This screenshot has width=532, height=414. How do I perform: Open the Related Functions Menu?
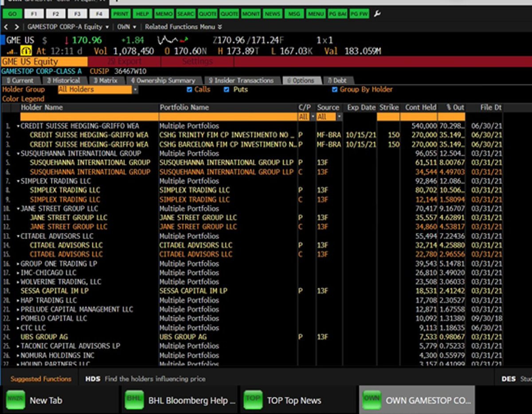click(183, 27)
